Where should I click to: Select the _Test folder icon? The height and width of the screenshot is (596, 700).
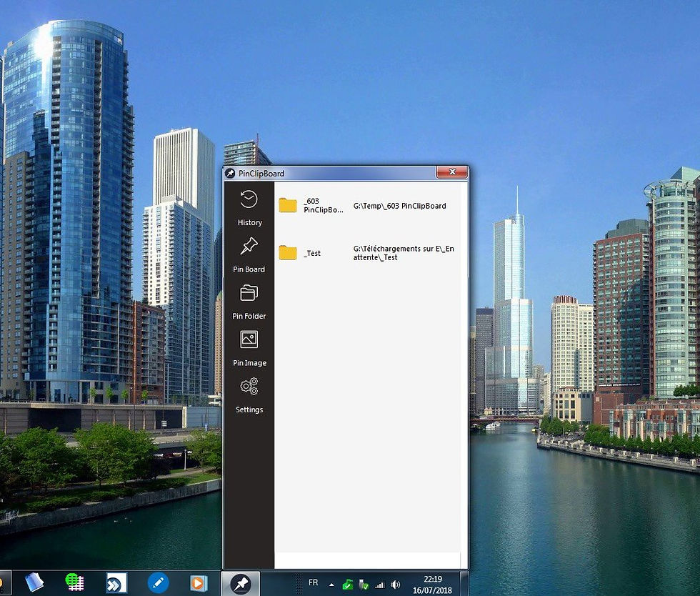[x=288, y=253]
